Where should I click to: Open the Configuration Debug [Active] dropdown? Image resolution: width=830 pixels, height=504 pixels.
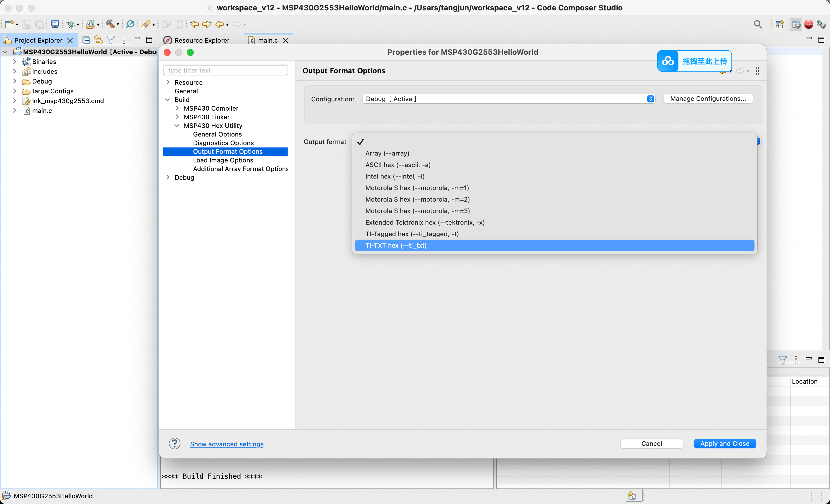pos(508,99)
